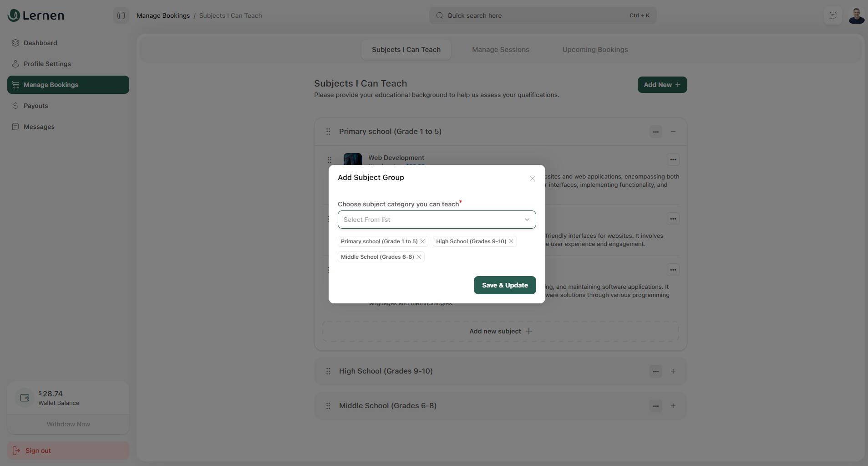Click the user profile avatar
The image size is (868, 466).
coord(856,15)
